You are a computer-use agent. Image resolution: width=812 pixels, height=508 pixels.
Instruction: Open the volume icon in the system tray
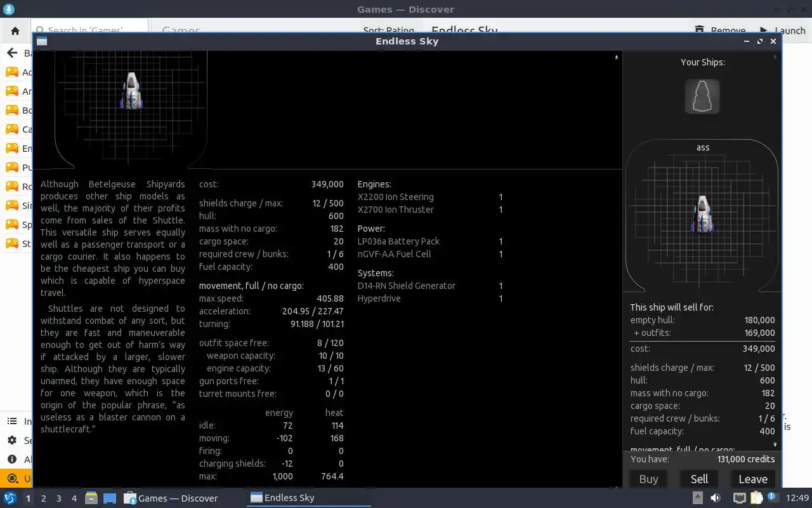pos(716,498)
